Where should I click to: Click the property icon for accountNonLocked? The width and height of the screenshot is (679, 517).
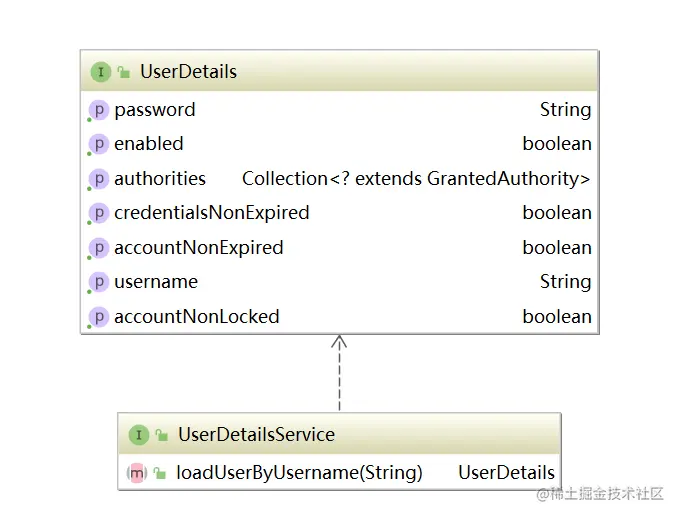98,317
